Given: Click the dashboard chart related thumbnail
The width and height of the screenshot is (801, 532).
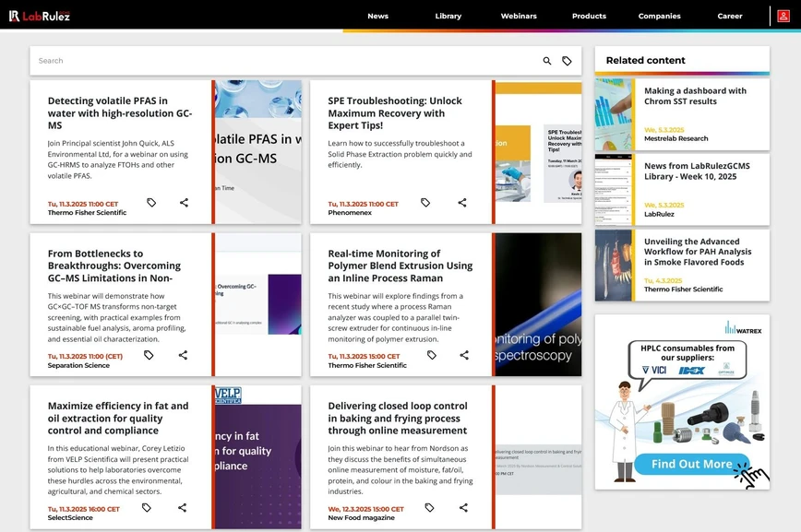Looking at the screenshot, I should (614, 114).
